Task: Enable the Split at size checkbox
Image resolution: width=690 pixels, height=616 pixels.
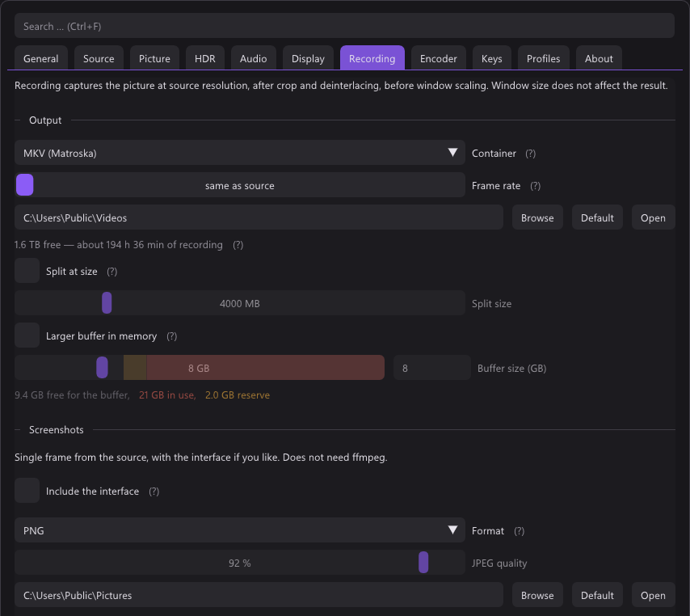Action: point(27,271)
